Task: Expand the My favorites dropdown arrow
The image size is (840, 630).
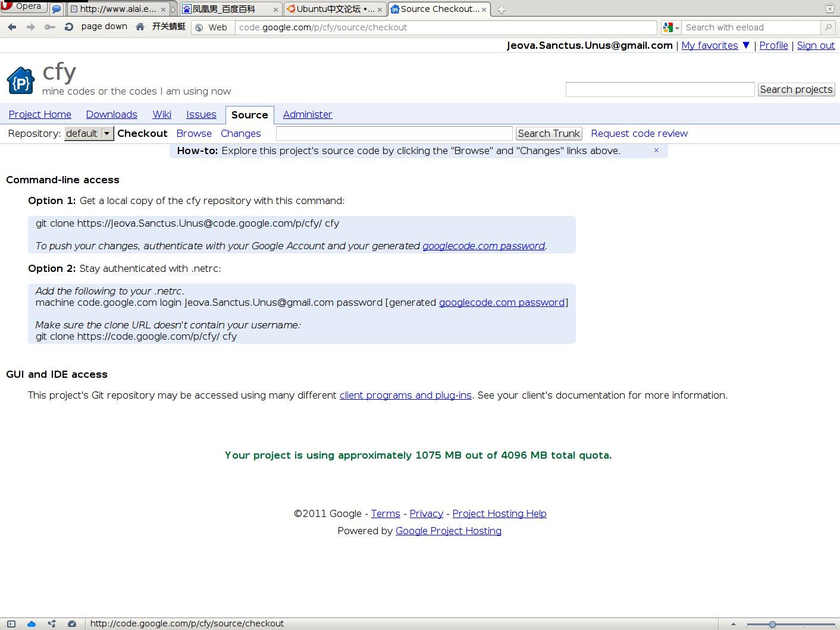Action: [x=746, y=45]
